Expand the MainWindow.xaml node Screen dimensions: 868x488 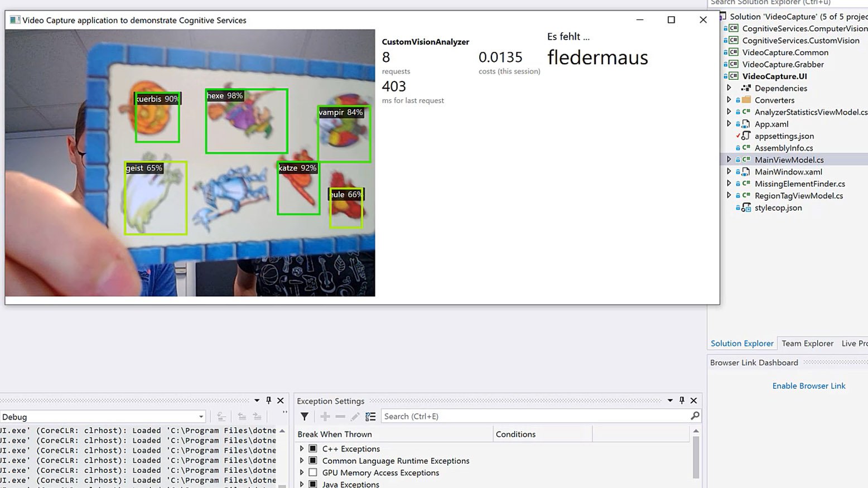729,171
